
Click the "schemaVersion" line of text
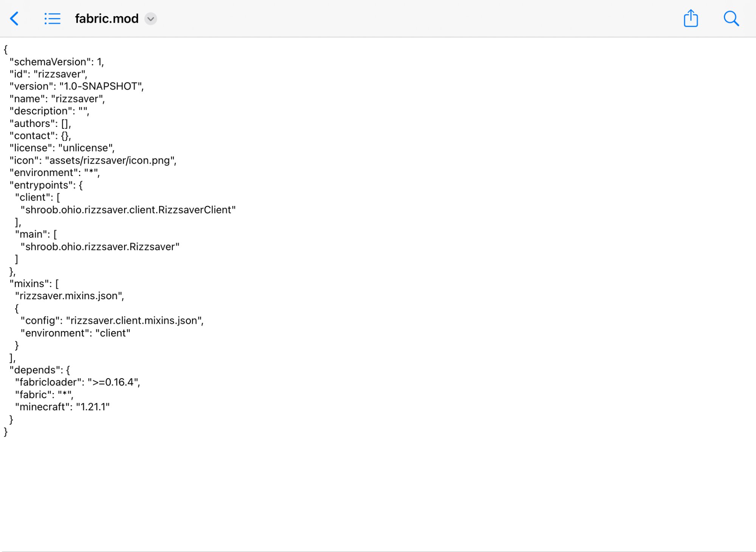click(x=57, y=62)
